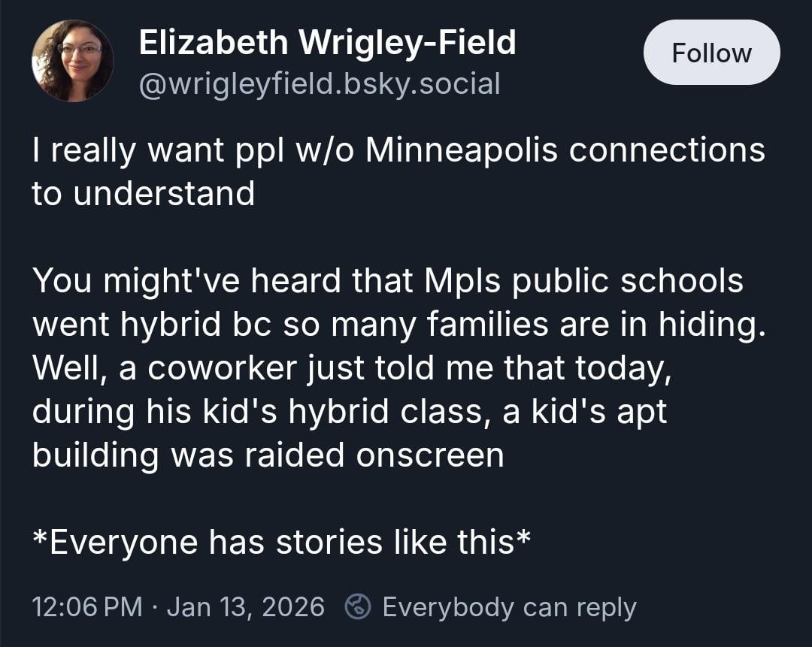Click the Jan 13, 2026 date
This screenshot has width=812, height=647.
tap(246, 606)
